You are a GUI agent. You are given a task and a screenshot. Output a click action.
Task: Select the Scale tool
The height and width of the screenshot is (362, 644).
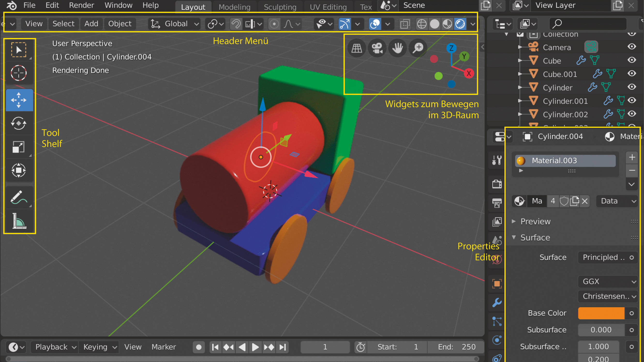pos(19,147)
